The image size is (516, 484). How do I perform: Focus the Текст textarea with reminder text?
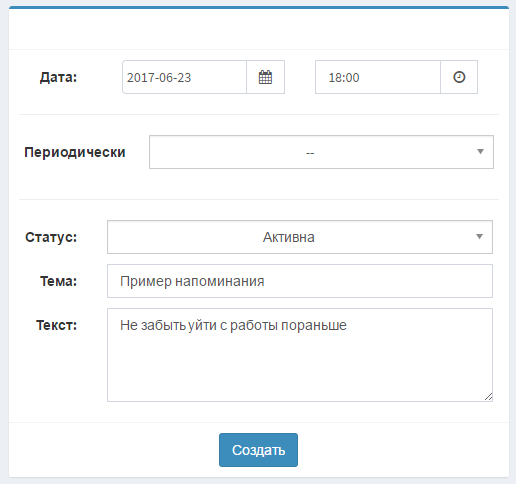coord(300,355)
